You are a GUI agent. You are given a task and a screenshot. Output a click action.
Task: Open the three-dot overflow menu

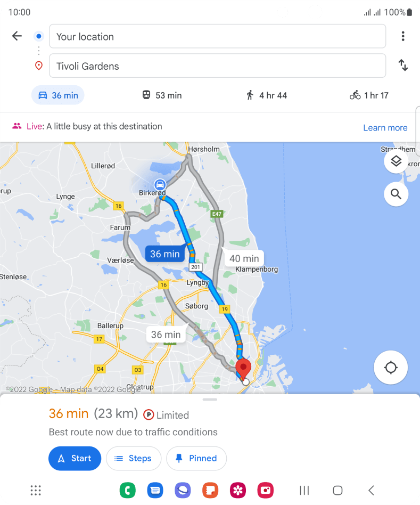(403, 36)
